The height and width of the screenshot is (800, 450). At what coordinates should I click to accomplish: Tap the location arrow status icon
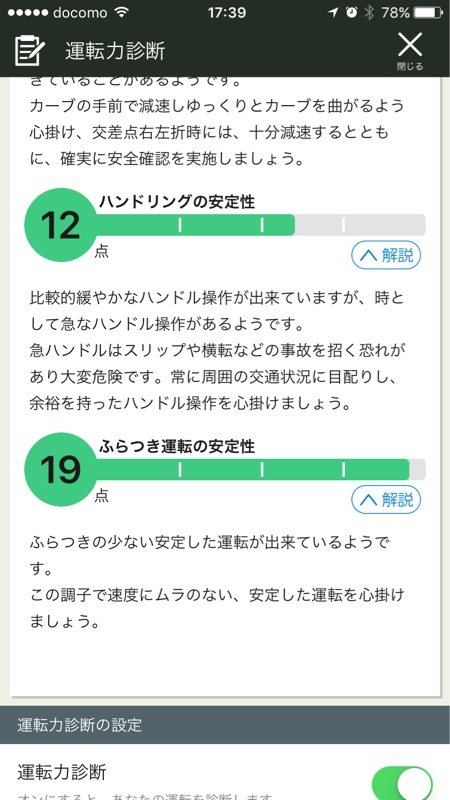pos(333,12)
